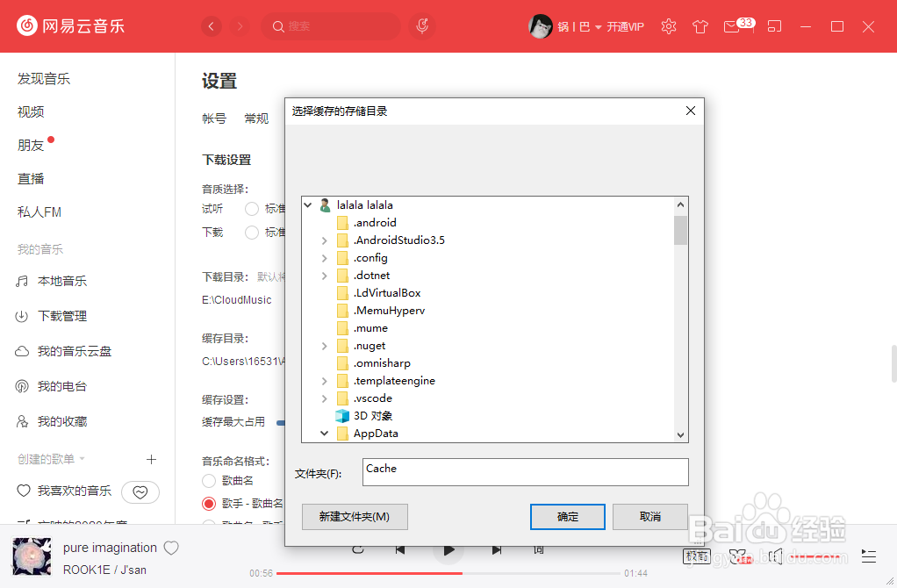Image resolution: width=897 pixels, height=588 pixels.
Task: Click the search box at top
Action: coord(331,26)
